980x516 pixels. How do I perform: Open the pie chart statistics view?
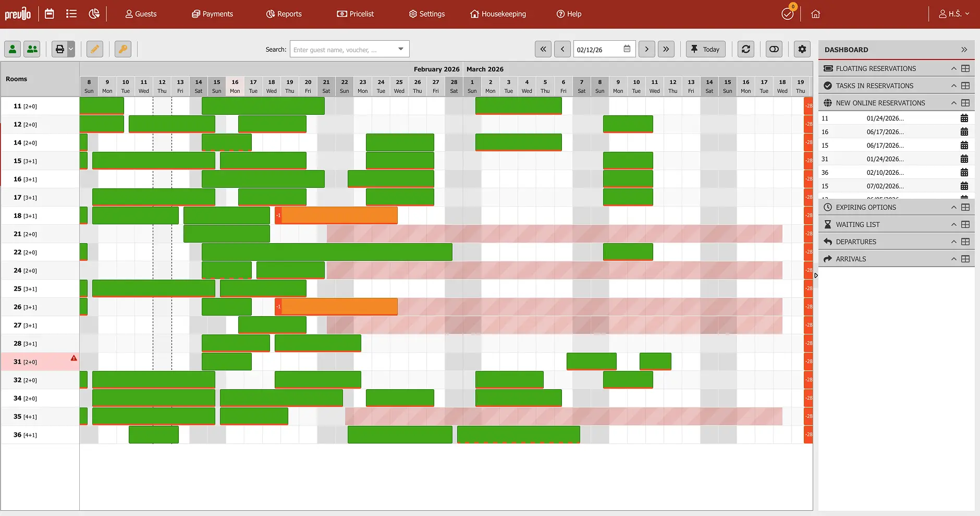click(94, 14)
